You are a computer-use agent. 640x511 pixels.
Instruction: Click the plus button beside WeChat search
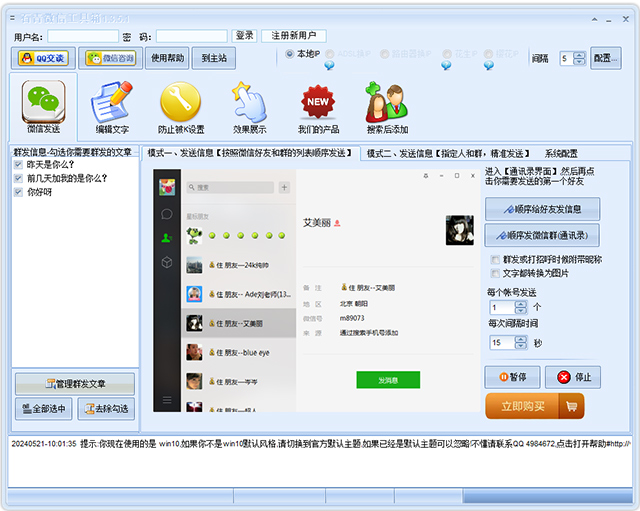284,187
